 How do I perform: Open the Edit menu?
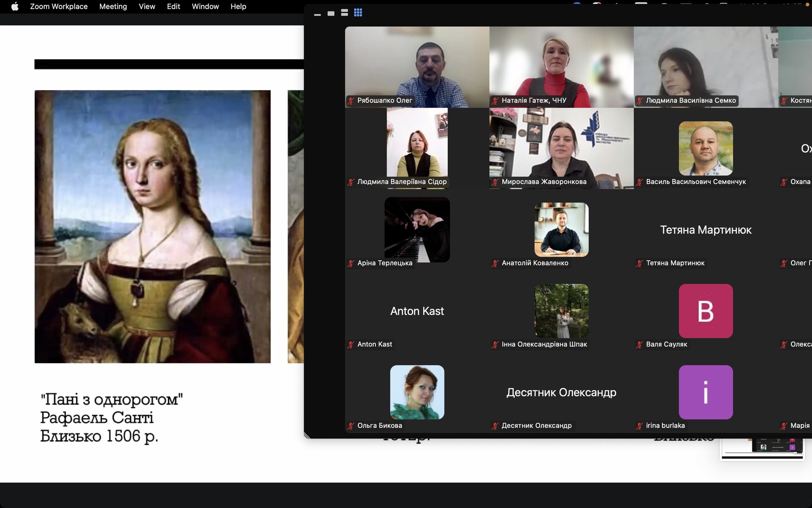[x=173, y=6]
